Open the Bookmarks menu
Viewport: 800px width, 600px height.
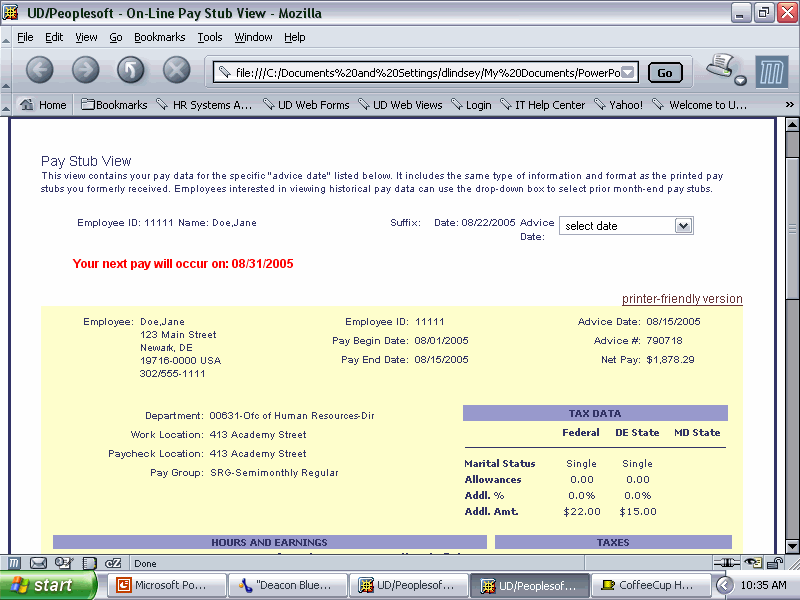click(x=159, y=37)
